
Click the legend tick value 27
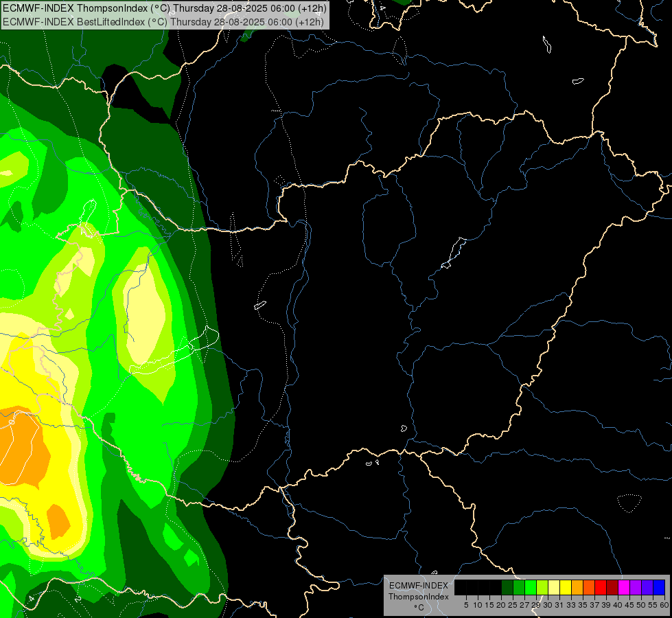coord(524,605)
